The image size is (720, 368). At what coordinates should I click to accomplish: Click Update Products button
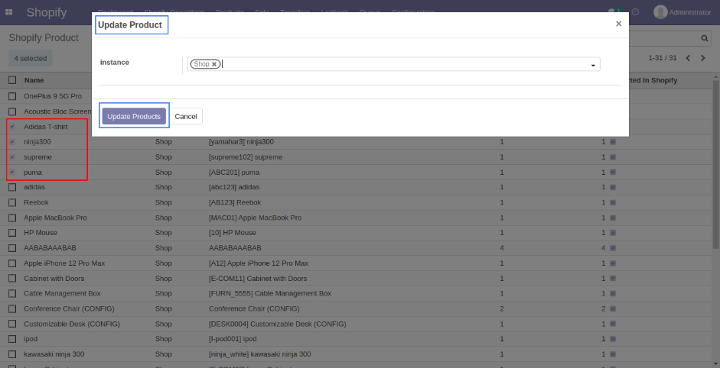pyautogui.click(x=134, y=117)
